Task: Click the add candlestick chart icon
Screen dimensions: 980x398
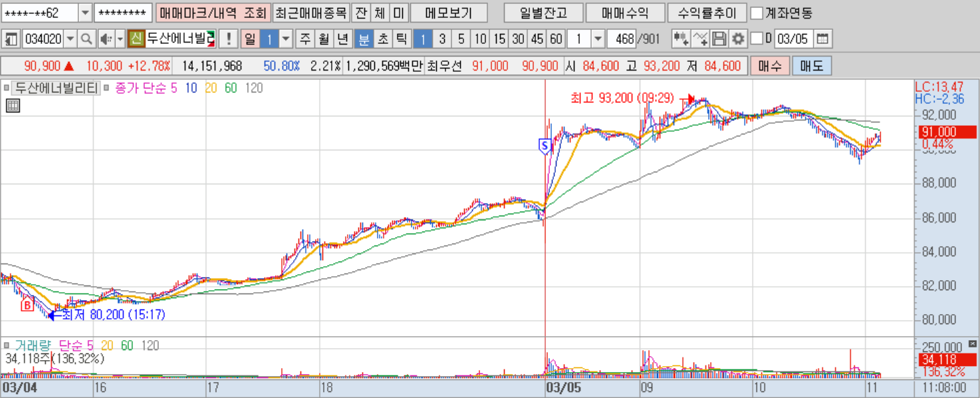Action: coord(680,39)
